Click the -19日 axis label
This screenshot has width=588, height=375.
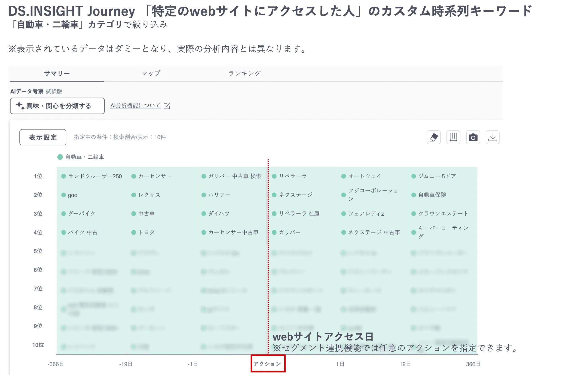pyautogui.click(x=126, y=364)
